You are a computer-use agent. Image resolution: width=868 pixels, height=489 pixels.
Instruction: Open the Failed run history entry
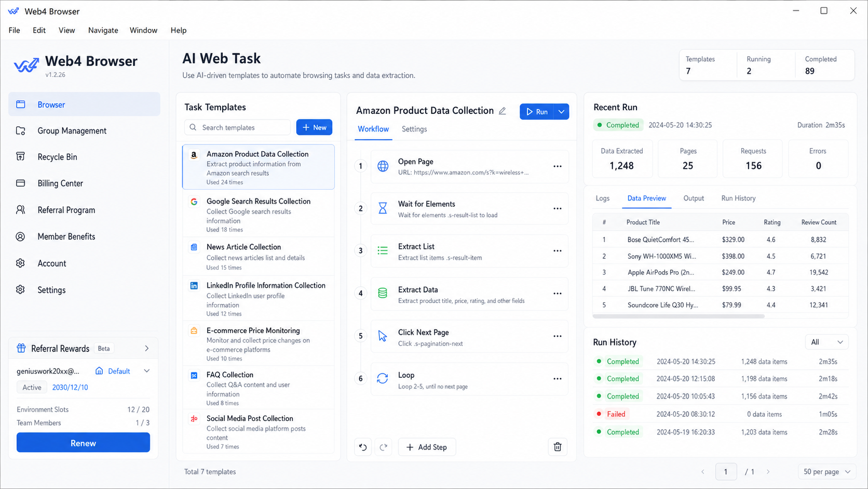tap(721, 414)
